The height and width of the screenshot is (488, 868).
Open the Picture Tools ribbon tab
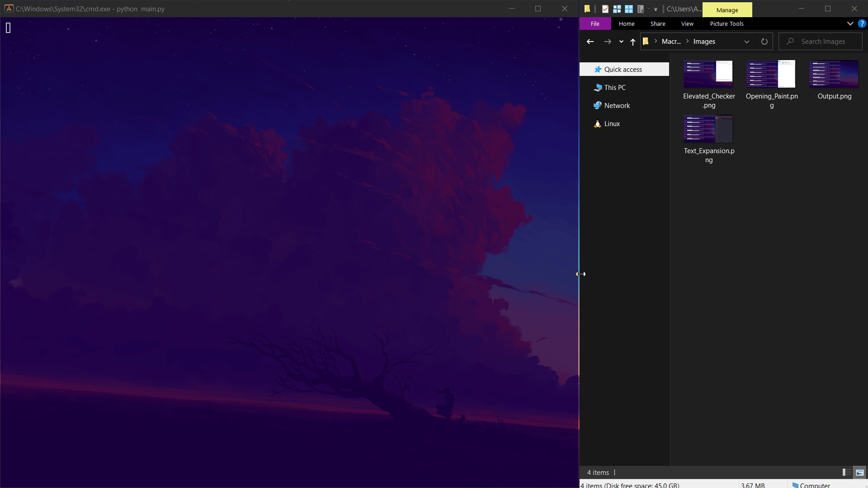coord(726,23)
